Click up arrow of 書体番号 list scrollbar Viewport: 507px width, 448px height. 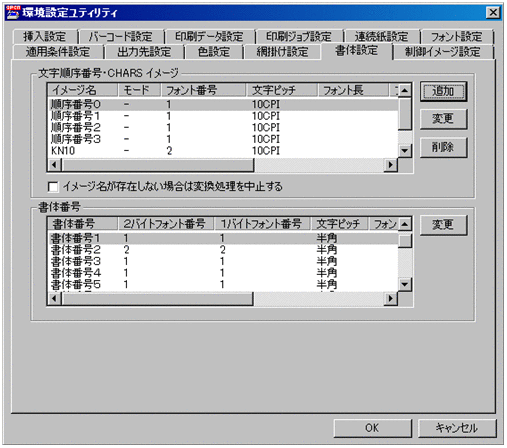405,224
